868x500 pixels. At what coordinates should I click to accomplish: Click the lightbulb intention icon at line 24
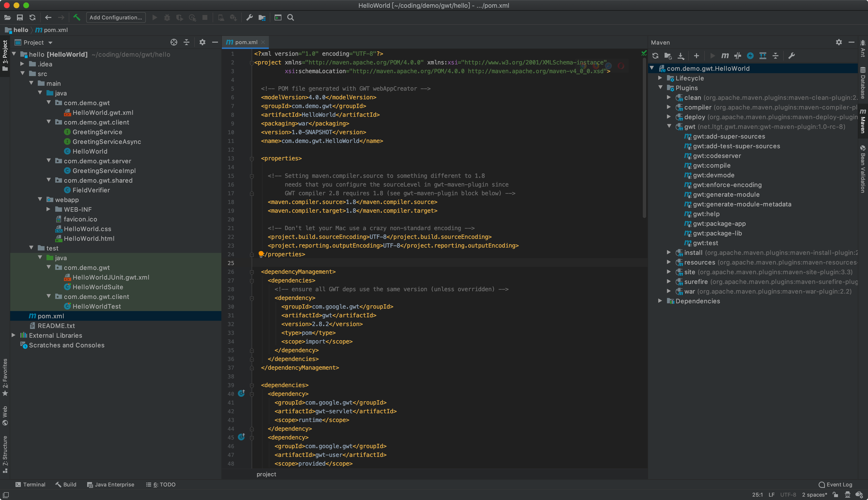pyautogui.click(x=261, y=254)
